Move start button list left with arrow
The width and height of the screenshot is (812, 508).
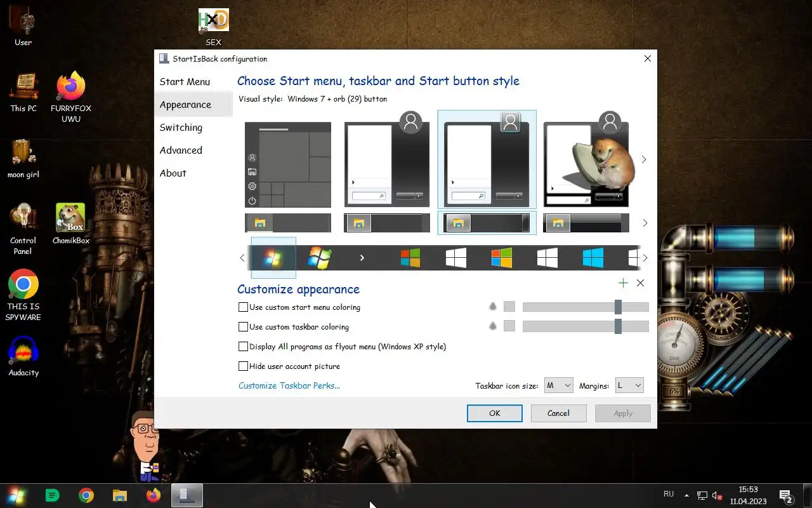pyautogui.click(x=242, y=258)
